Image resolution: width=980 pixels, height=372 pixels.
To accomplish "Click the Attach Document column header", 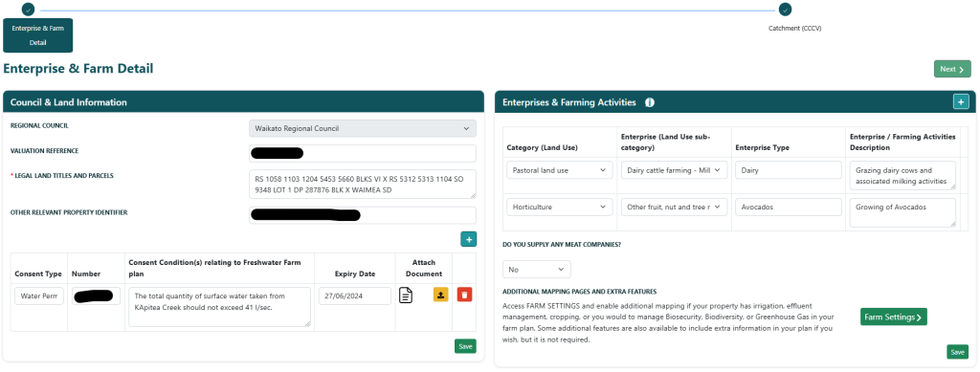I will 424,269.
